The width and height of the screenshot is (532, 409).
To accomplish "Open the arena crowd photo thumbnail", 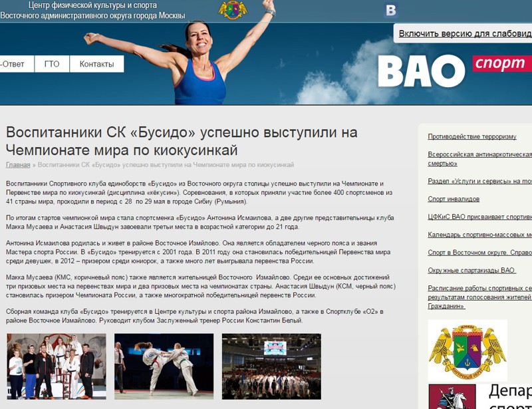I will [271, 366].
